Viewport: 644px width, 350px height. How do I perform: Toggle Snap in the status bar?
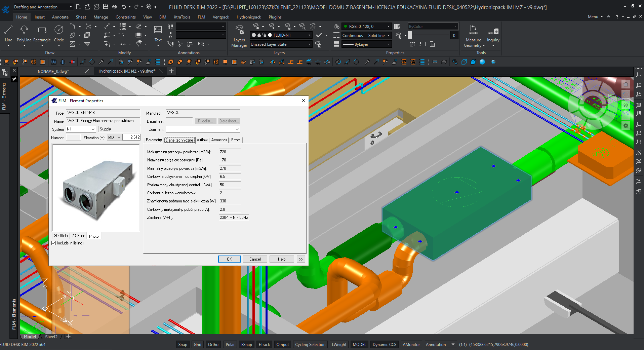(183, 344)
